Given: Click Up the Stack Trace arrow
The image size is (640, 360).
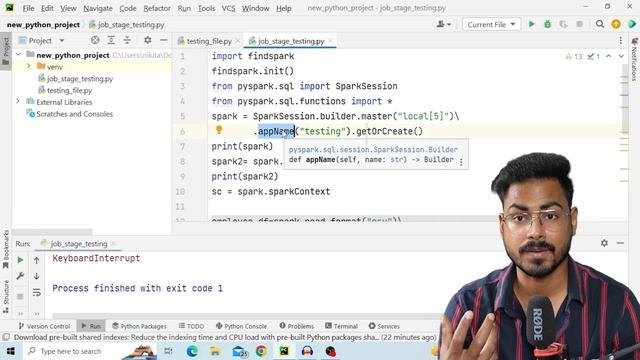Looking at the screenshot, I should point(36,260).
